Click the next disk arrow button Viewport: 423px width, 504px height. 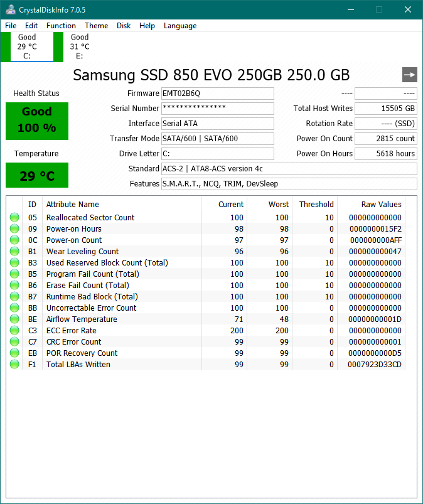(409, 75)
